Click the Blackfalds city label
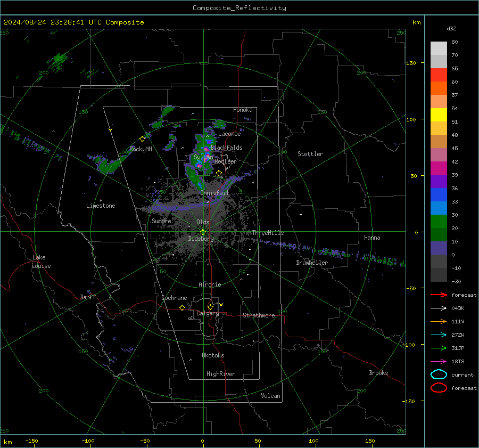The width and height of the screenshot is (479, 448). (226, 148)
